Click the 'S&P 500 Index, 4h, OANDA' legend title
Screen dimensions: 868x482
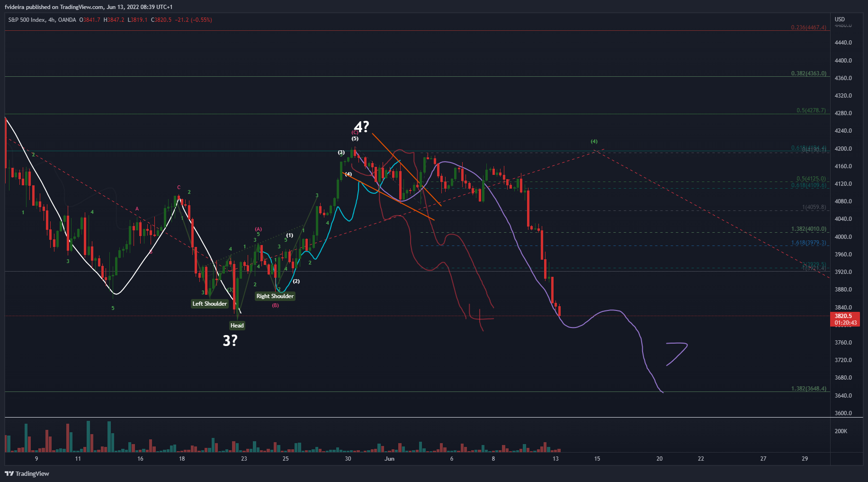click(x=42, y=20)
